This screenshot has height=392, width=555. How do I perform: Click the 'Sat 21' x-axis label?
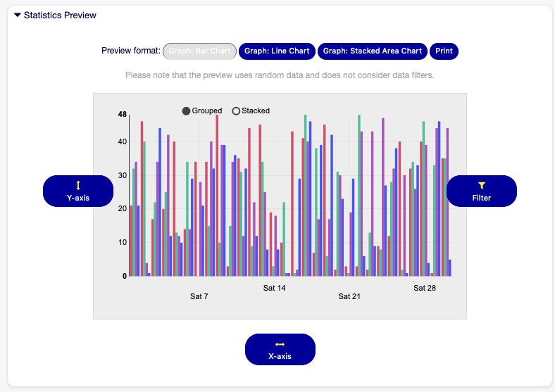(349, 296)
